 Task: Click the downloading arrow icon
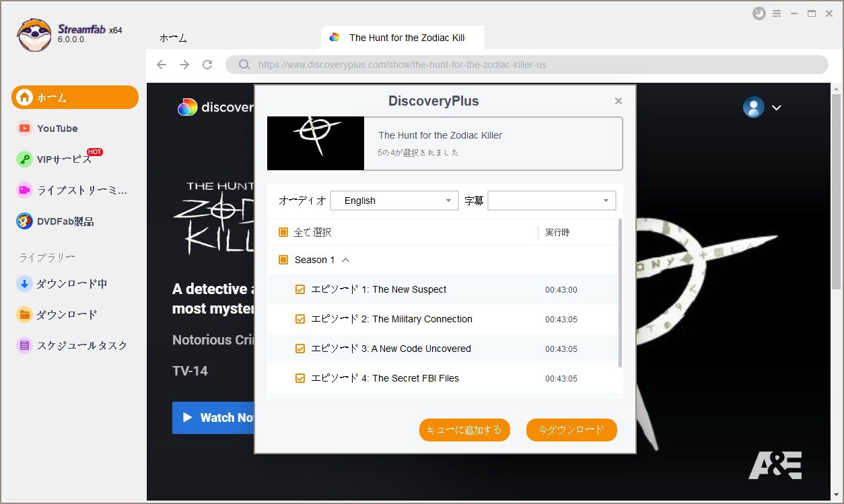click(24, 284)
